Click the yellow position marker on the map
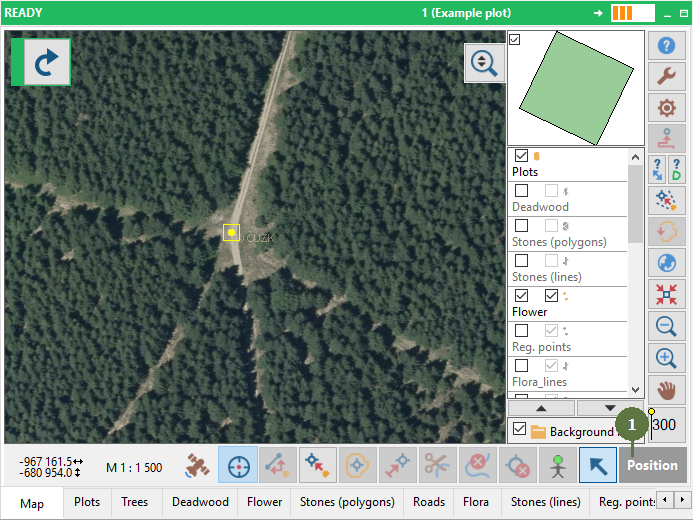 pos(231,232)
